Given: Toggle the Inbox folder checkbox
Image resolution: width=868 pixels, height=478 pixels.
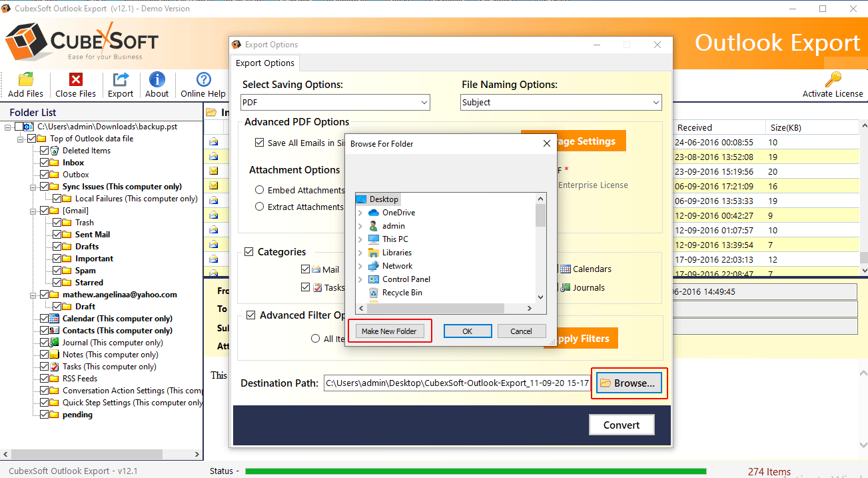Looking at the screenshot, I should pyautogui.click(x=44, y=163).
